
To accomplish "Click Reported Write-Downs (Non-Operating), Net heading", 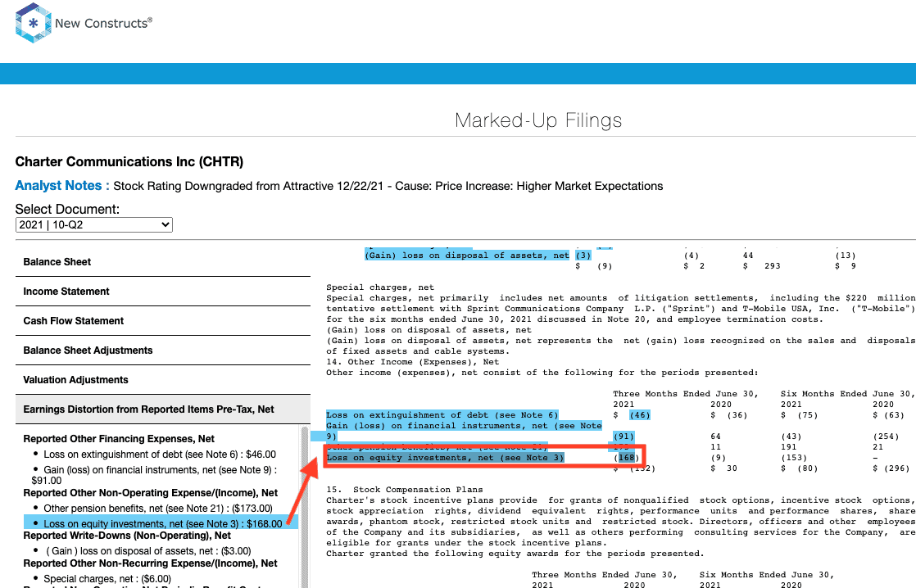I will (x=127, y=536).
